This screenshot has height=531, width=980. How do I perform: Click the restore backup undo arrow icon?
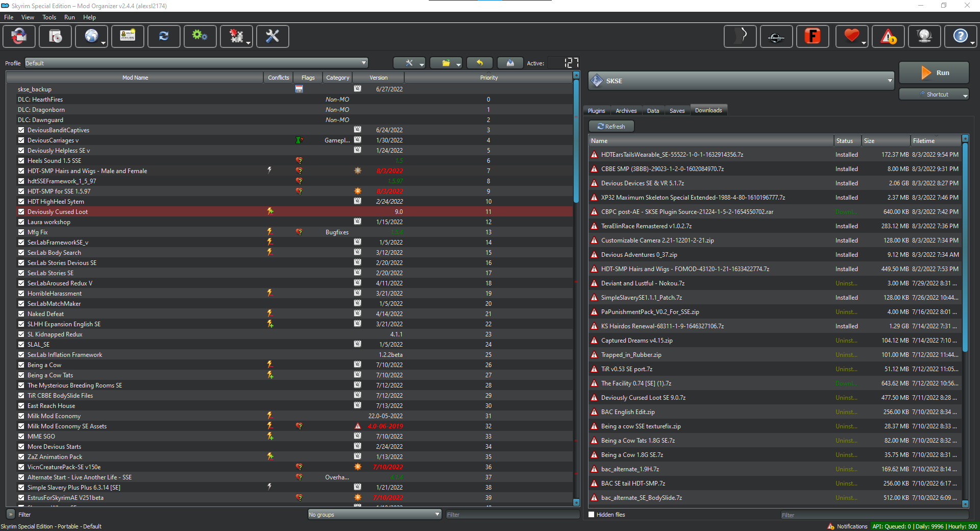tap(480, 63)
